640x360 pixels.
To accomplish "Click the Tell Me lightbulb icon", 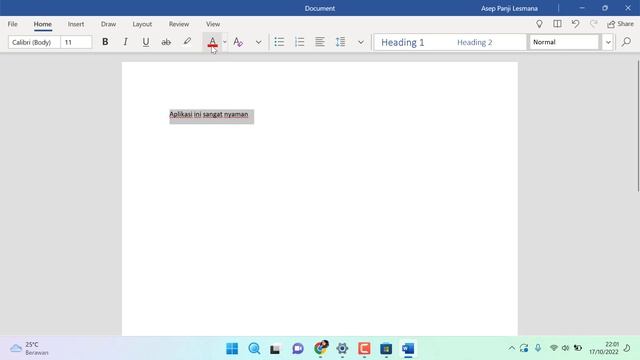I will [539, 24].
